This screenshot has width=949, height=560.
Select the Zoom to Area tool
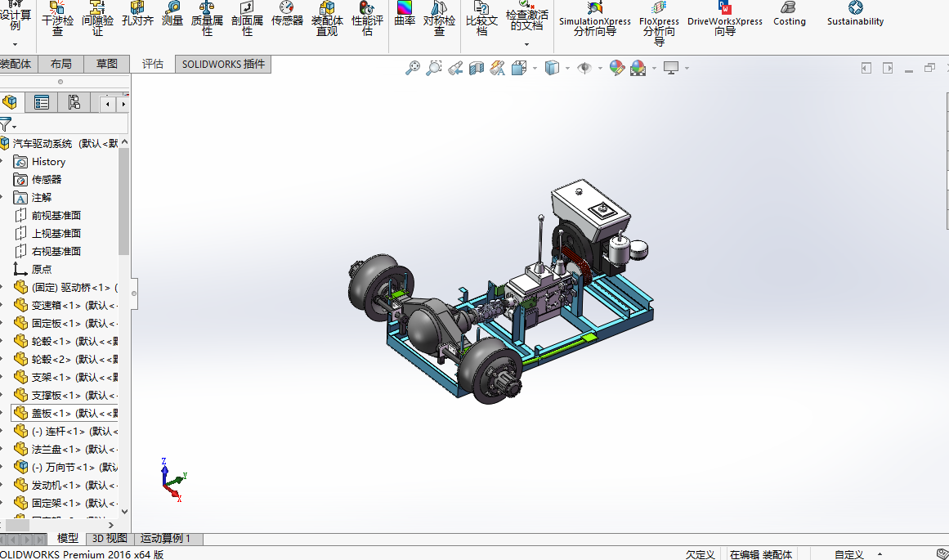(433, 68)
